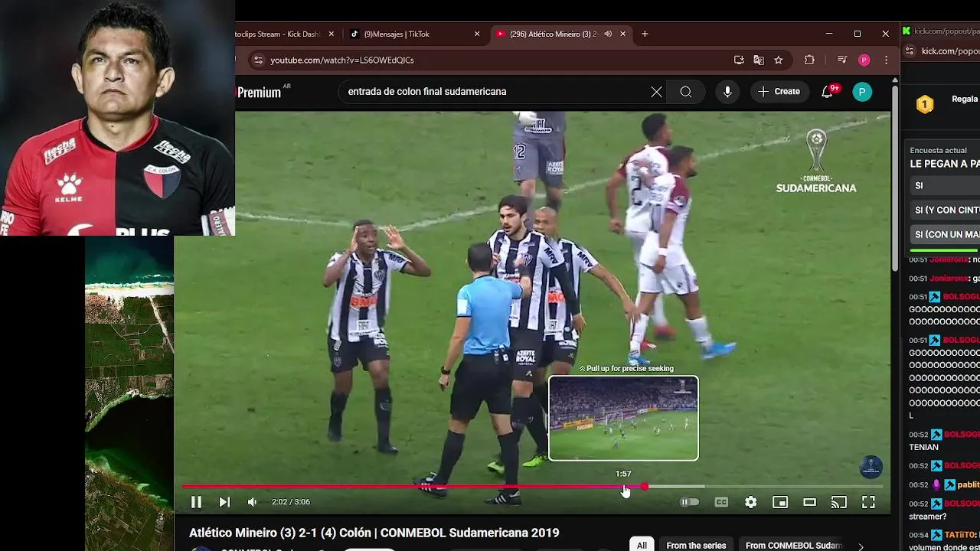Pause the YouTube video

[196, 502]
